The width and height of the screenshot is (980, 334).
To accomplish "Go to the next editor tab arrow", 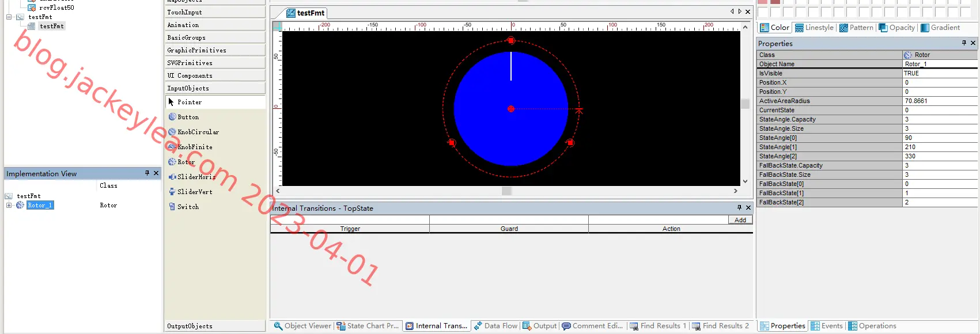I will [740, 12].
